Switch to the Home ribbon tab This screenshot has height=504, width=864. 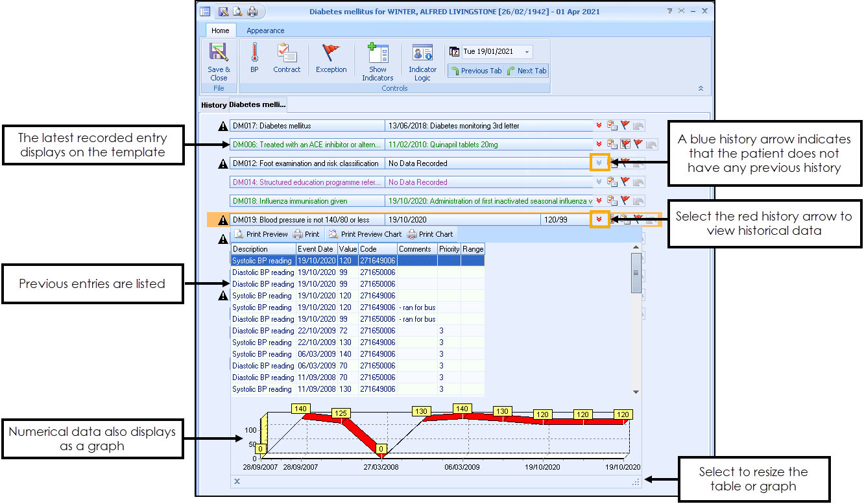pos(221,30)
